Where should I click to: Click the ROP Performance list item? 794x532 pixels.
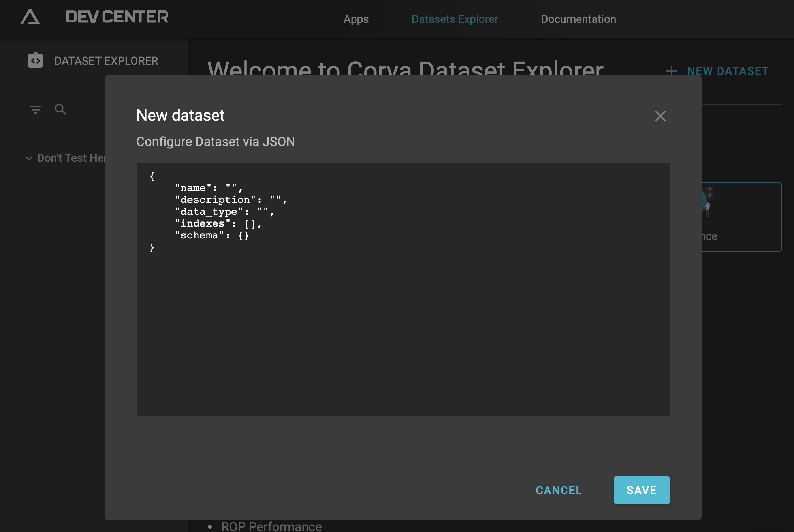pyautogui.click(x=271, y=526)
